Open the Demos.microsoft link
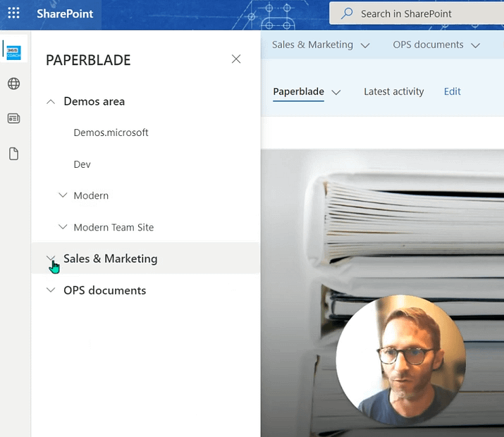 coord(111,133)
